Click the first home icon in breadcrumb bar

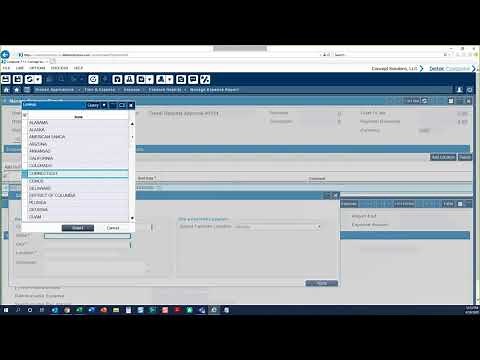[6, 90]
